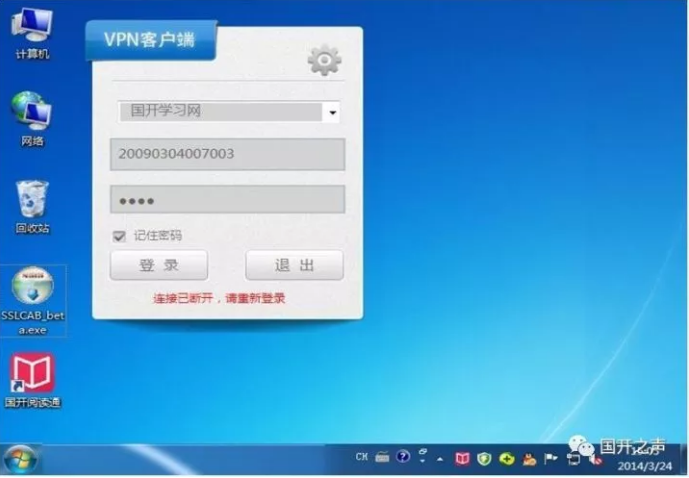Open the 计算机 desktop icon
Image resolution: width=689 pixels, height=478 pixels.
[x=32, y=28]
